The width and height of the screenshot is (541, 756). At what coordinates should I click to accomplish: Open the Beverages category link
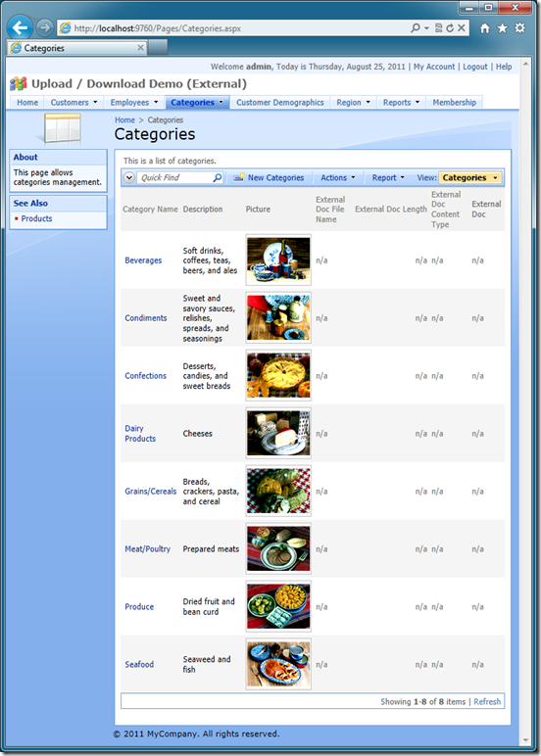pyautogui.click(x=143, y=260)
